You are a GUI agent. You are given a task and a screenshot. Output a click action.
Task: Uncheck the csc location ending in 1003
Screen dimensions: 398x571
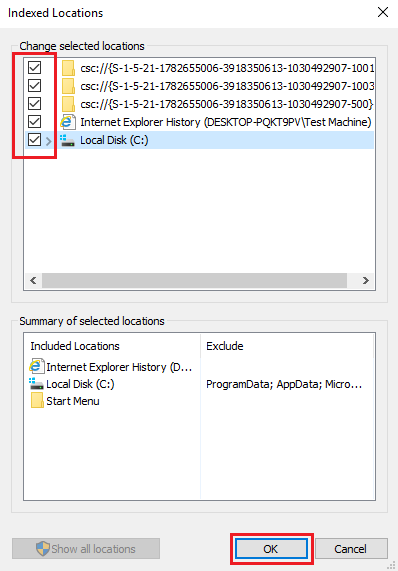(x=35, y=86)
